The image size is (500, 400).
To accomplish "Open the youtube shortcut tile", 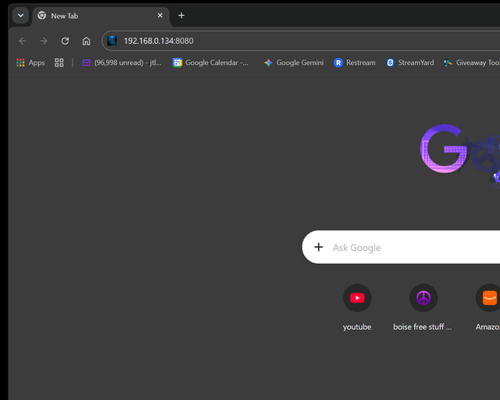I will pos(357,307).
